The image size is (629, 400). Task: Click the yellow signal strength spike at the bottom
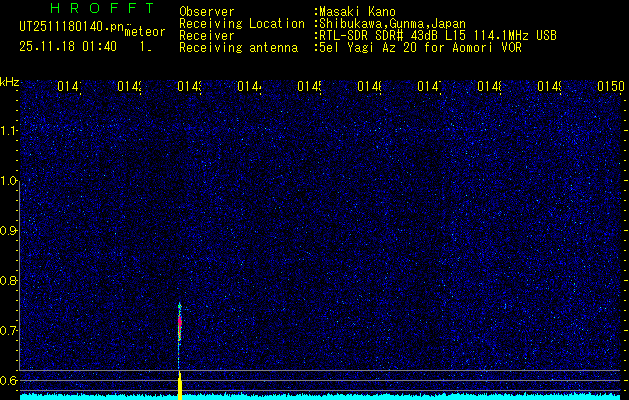(180, 386)
